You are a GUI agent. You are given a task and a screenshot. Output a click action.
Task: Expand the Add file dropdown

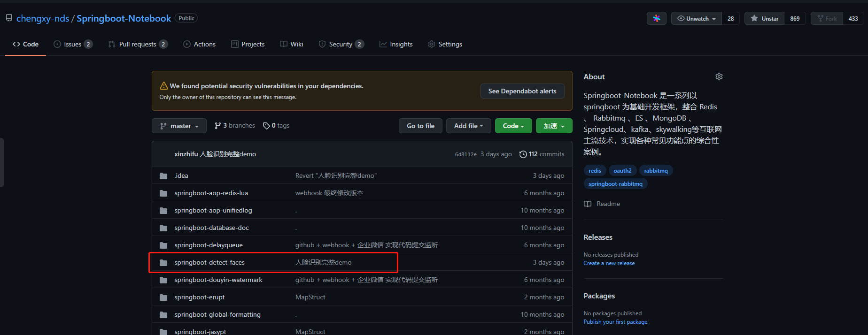coord(468,126)
